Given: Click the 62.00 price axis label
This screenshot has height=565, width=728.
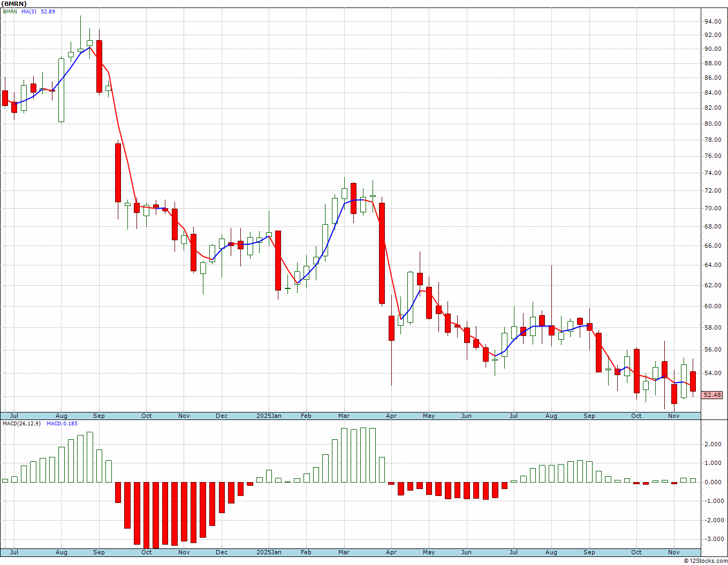Looking at the screenshot, I should (x=712, y=285).
